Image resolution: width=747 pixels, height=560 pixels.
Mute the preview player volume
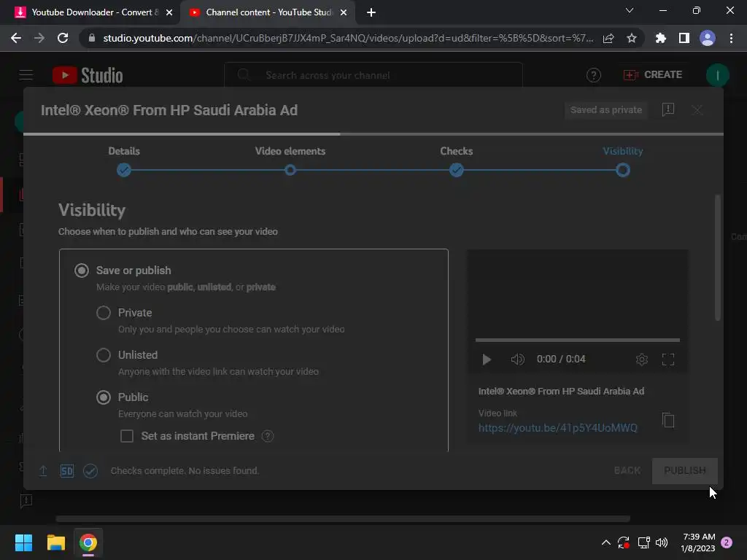pos(517,359)
